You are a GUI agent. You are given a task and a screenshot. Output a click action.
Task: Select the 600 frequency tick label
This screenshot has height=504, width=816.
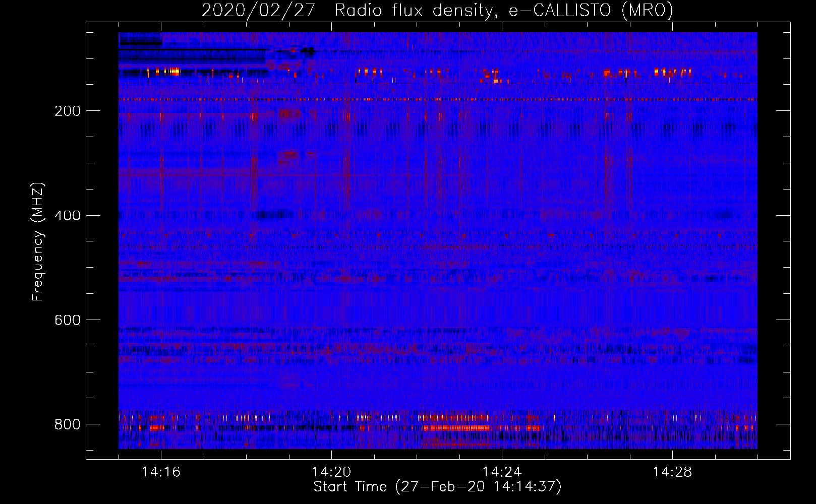(x=68, y=321)
